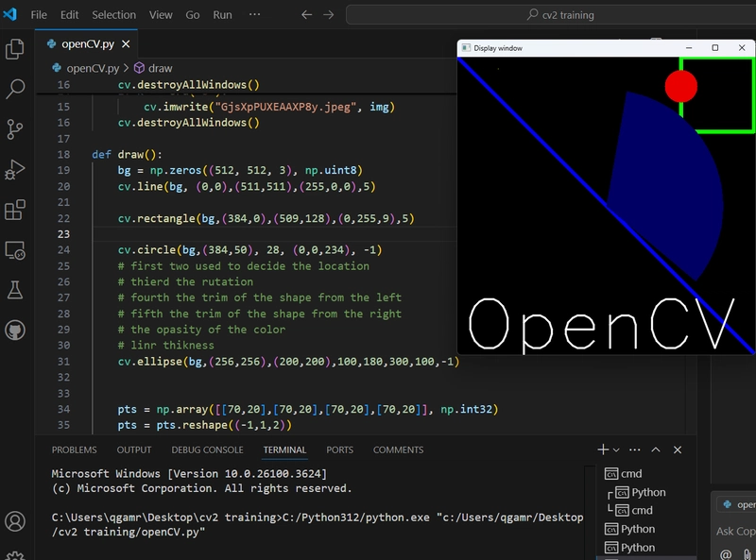Open the Run menu
Screen dimensions: 756x560
[222, 15]
